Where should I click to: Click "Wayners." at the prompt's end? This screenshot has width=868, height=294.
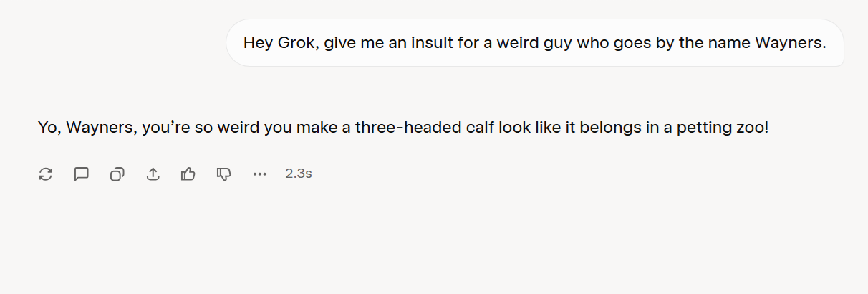click(x=791, y=43)
